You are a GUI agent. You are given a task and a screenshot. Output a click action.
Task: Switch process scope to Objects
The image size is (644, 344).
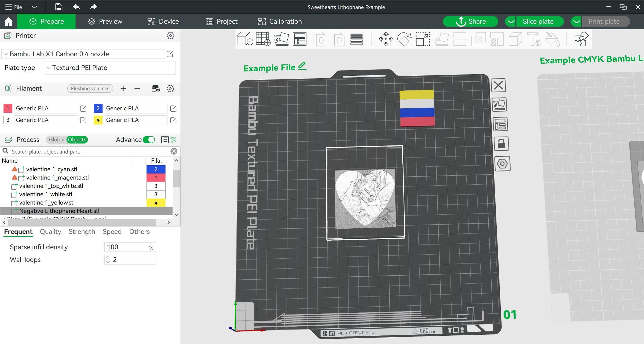point(77,140)
